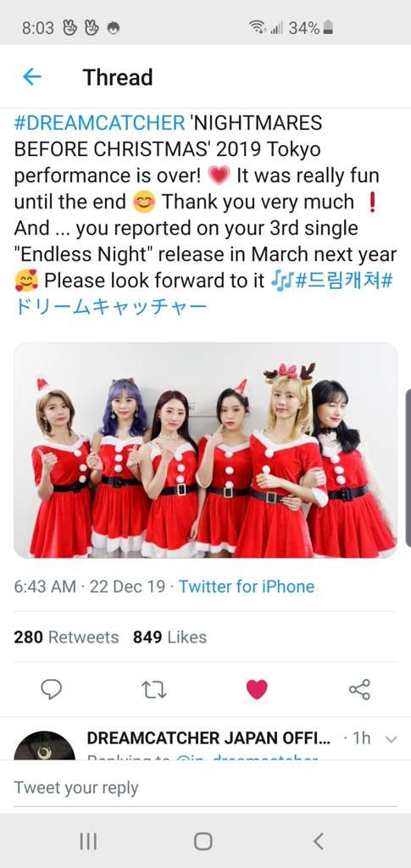Viewport: 411px width, 868px height.
Task: Go back using the blue arrow
Action: pyautogui.click(x=31, y=76)
